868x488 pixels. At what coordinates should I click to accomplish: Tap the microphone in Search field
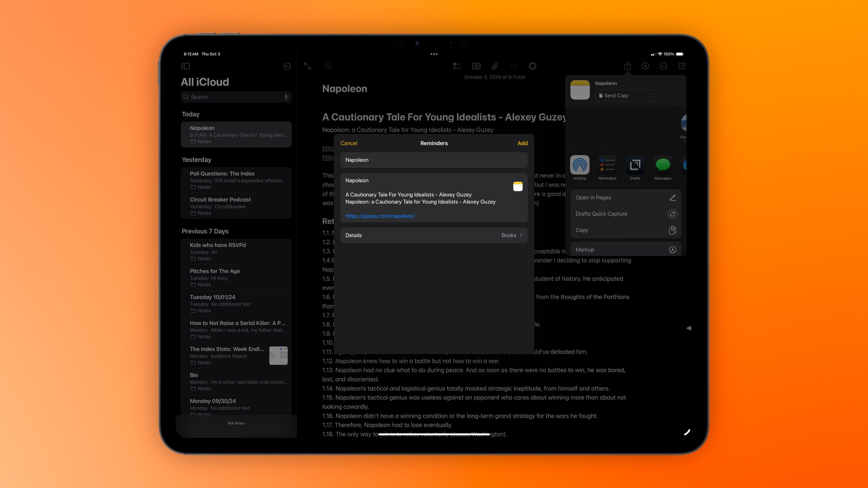[286, 97]
